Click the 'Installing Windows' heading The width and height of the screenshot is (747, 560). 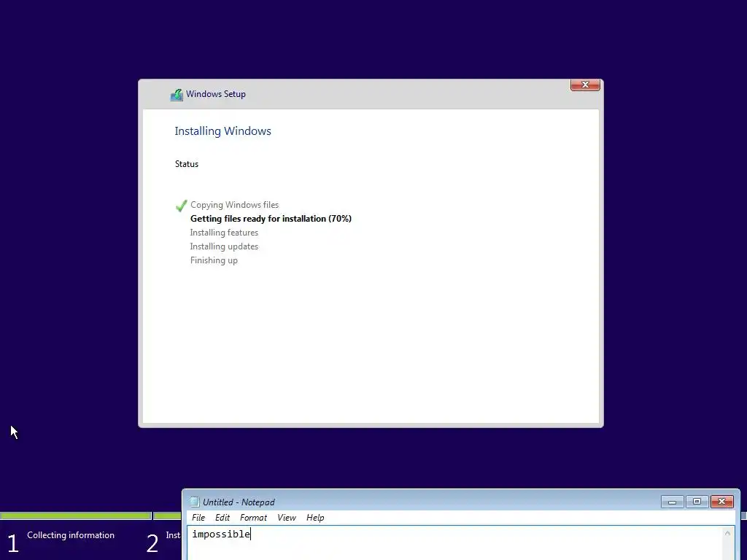(x=222, y=131)
